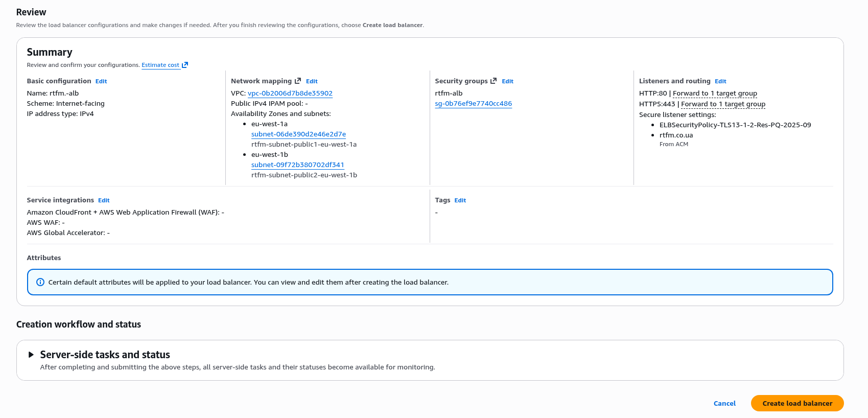
Task: Click HTTP:80 Forward to 1 target group
Action: pyautogui.click(x=715, y=94)
